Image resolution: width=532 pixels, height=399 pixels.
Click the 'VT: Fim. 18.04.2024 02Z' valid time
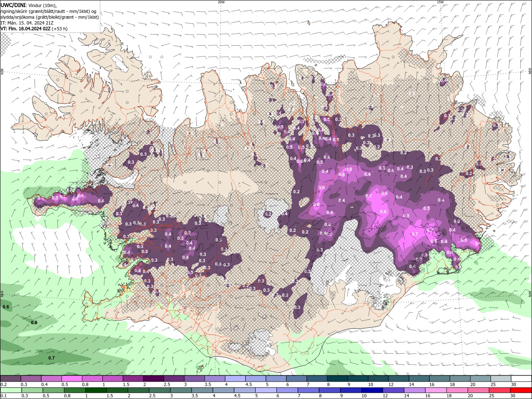pos(26,29)
